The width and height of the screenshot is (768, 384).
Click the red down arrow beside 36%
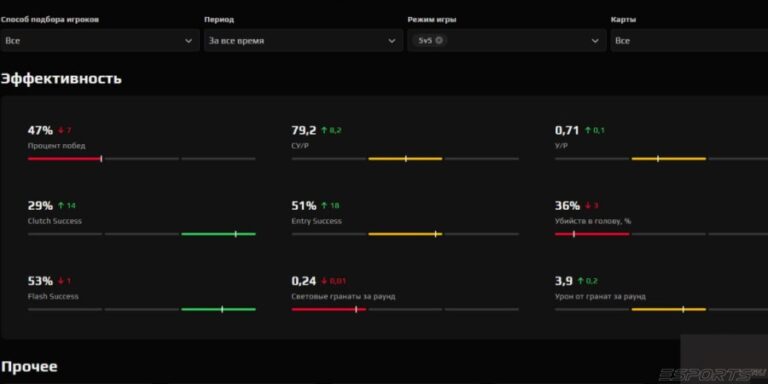click(x=588, y=206)
